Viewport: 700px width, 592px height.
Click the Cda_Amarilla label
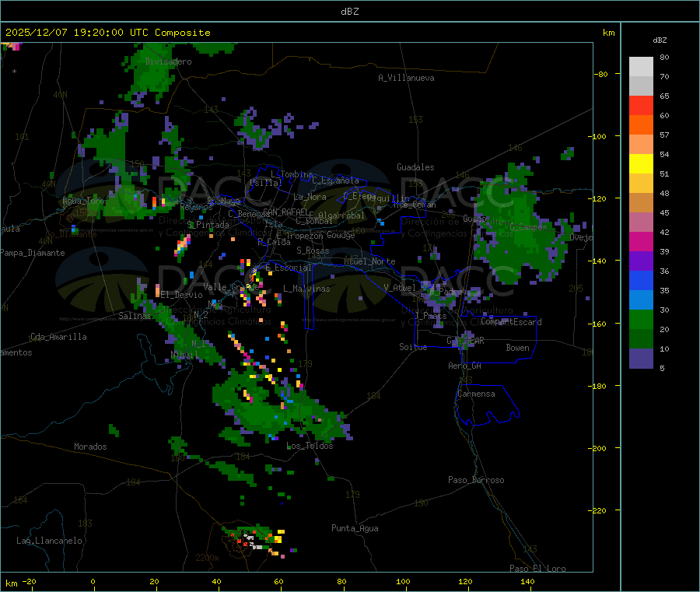(x=58, y=337)
